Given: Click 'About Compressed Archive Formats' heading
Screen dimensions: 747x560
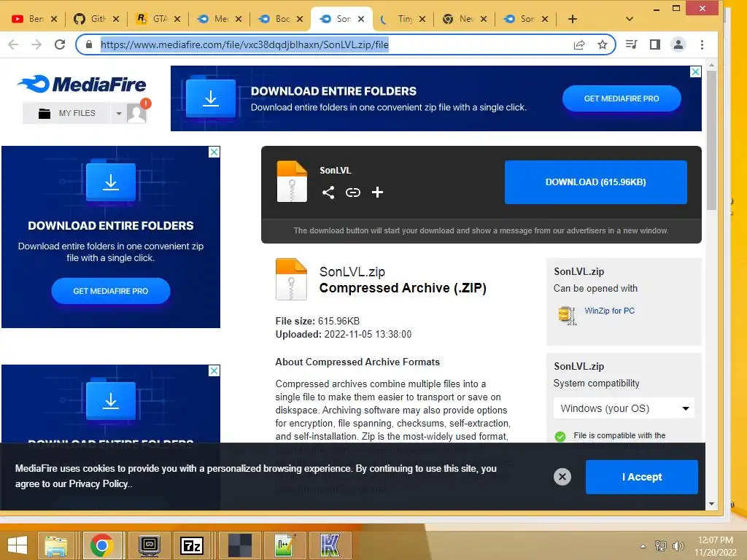Looking at the screenshot, I should click(357, 362).
